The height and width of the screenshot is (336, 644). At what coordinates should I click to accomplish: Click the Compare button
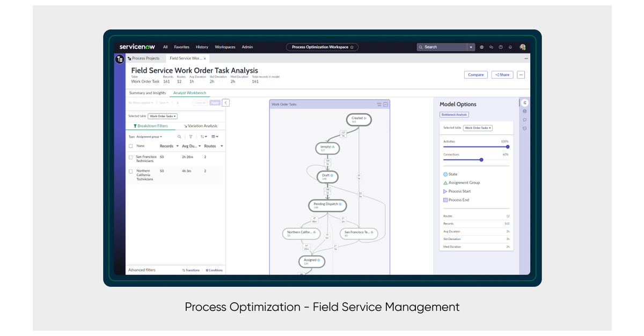(475, 74)
